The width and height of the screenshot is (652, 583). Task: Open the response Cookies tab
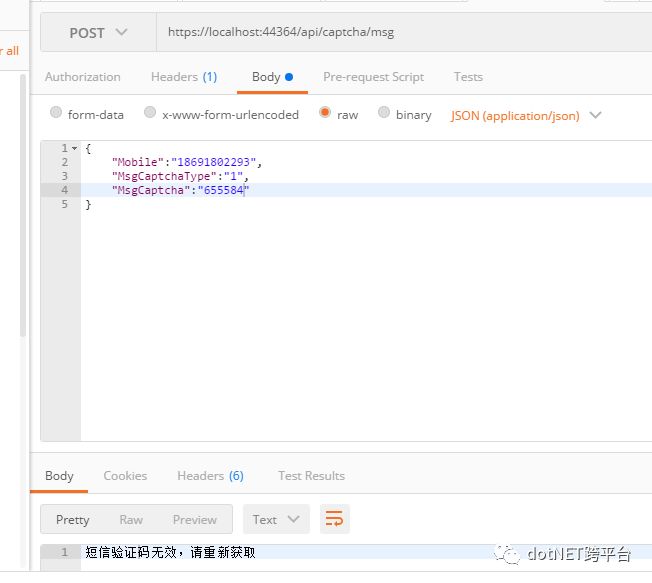(125, 476)
